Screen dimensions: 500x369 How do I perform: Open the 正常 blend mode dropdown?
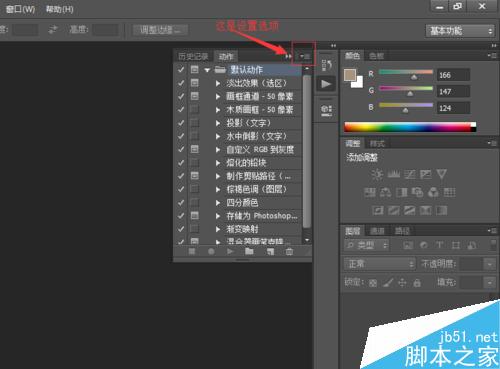[380, 264]
